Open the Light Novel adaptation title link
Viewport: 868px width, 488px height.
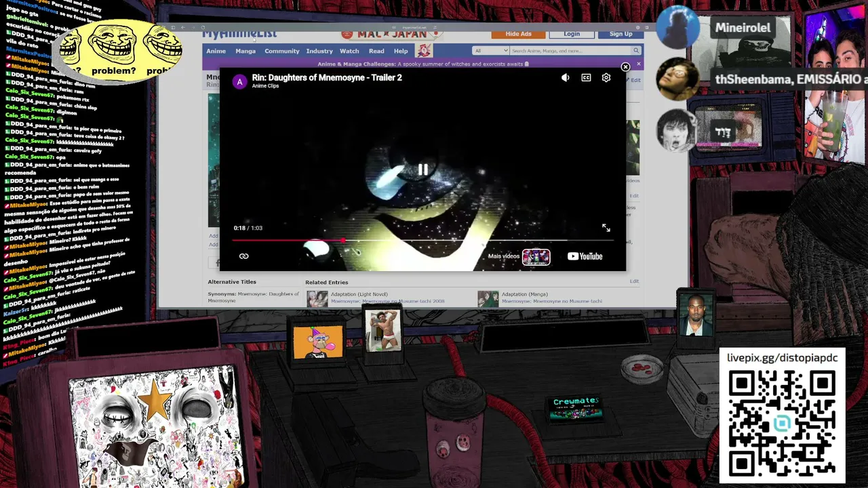point(387,301)
